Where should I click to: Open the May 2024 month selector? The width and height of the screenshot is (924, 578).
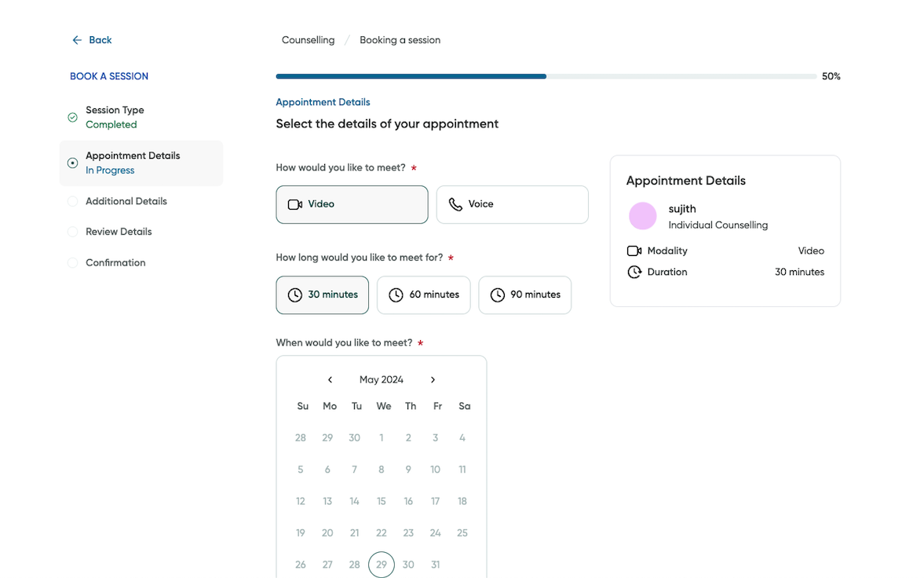pyautogui.click(x=382, y=380)
